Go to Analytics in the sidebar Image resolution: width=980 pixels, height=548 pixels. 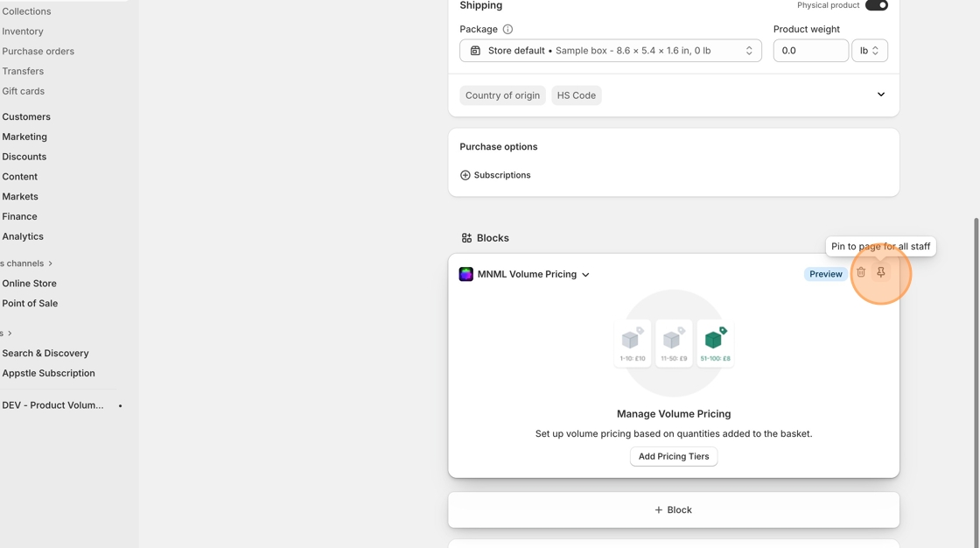click(23, 236)
